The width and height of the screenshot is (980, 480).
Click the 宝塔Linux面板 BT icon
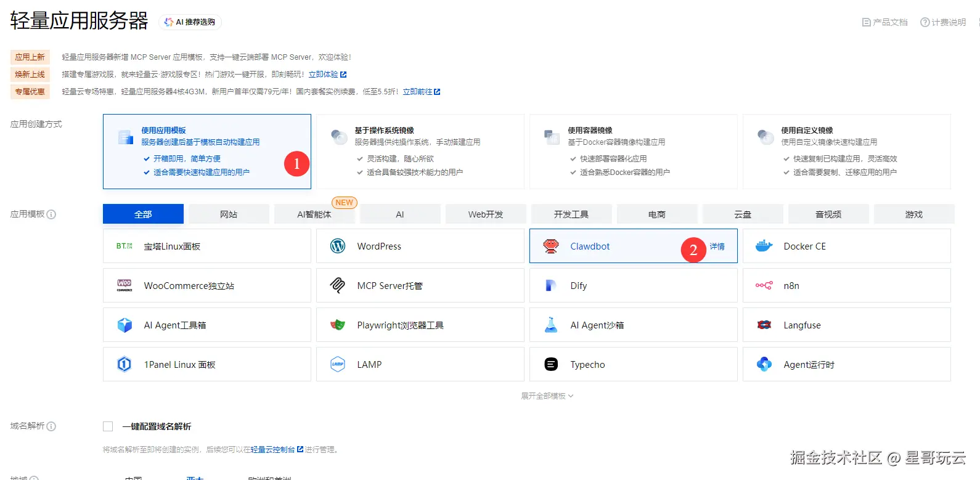125,246
